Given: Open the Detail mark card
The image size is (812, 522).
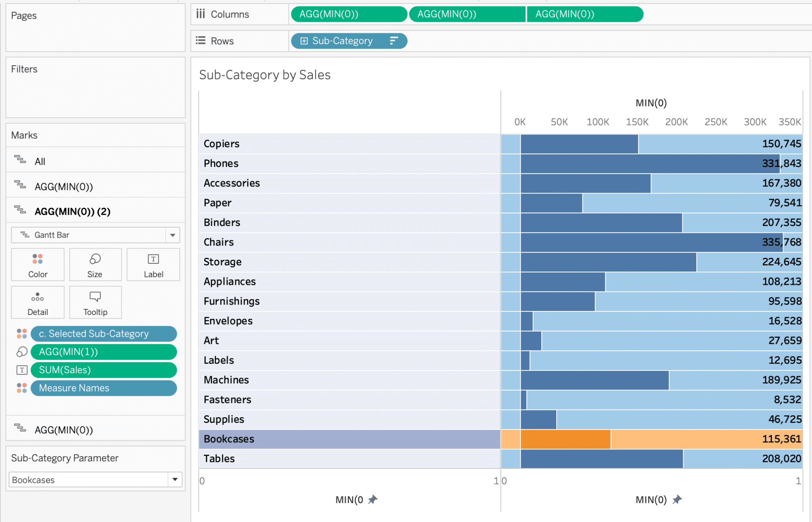Looking at the screenshot, I should pyautogui.click(x=38, y=302).
